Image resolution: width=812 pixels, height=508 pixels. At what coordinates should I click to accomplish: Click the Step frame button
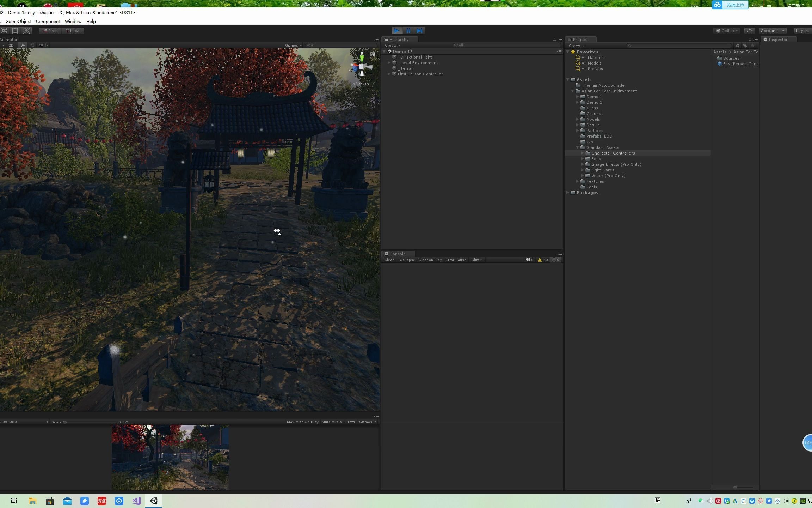click(x=419, y=31)
